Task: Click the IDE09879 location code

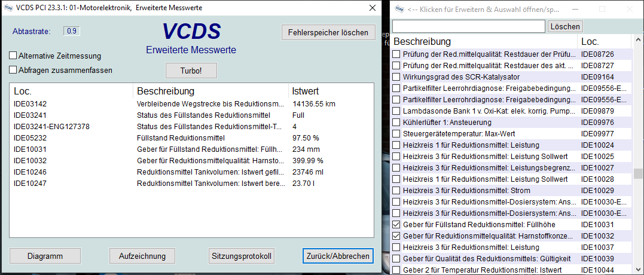Action: [x=597, y=111]
